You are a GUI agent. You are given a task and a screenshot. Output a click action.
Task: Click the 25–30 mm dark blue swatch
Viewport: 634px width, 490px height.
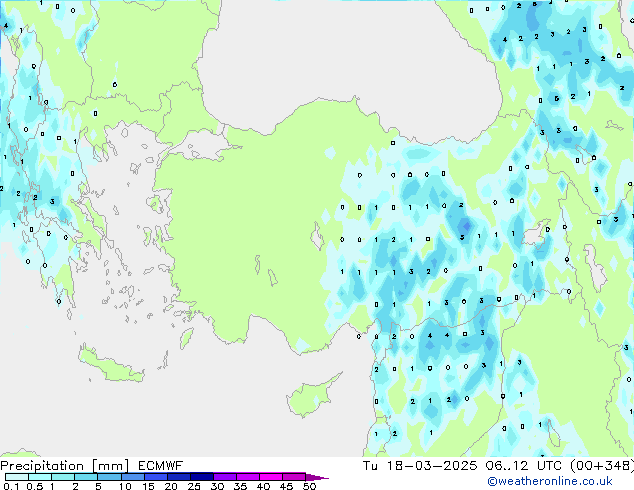point(201,477)
